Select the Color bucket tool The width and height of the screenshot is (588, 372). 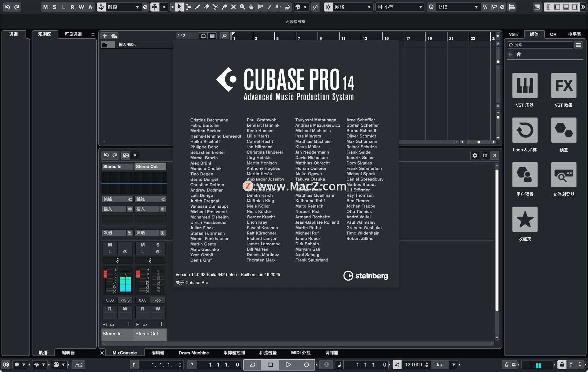[287, 7]
